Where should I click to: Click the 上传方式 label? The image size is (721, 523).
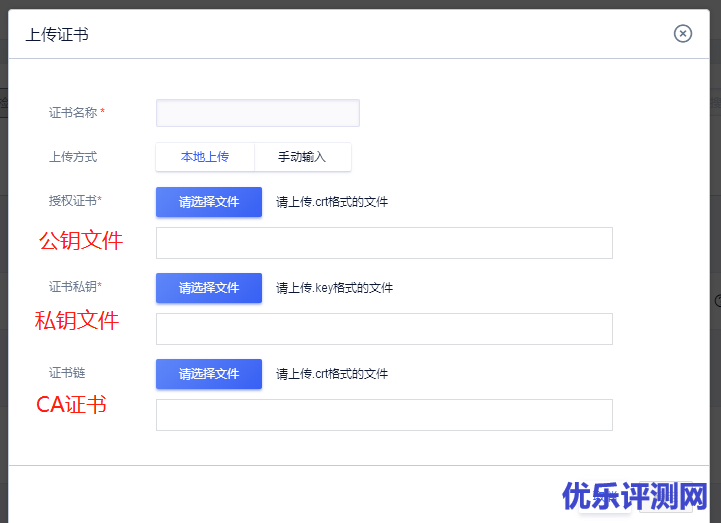[73, 157]
